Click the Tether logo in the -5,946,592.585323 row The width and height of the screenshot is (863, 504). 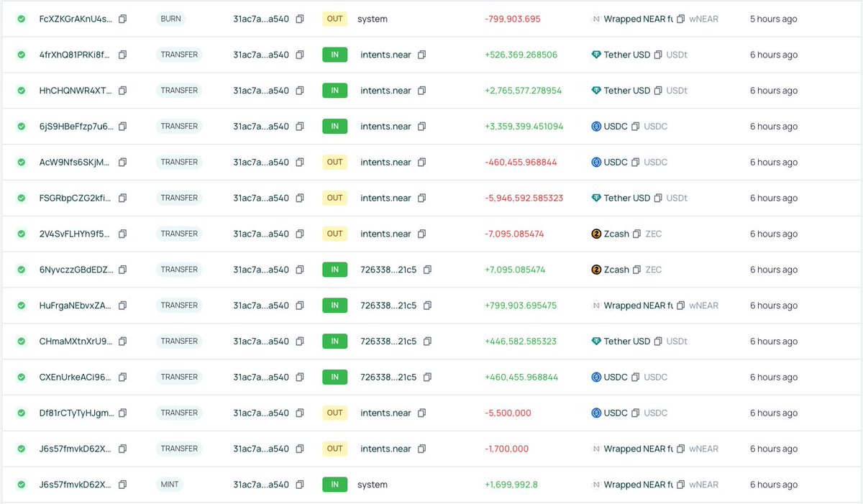(596, 198)
